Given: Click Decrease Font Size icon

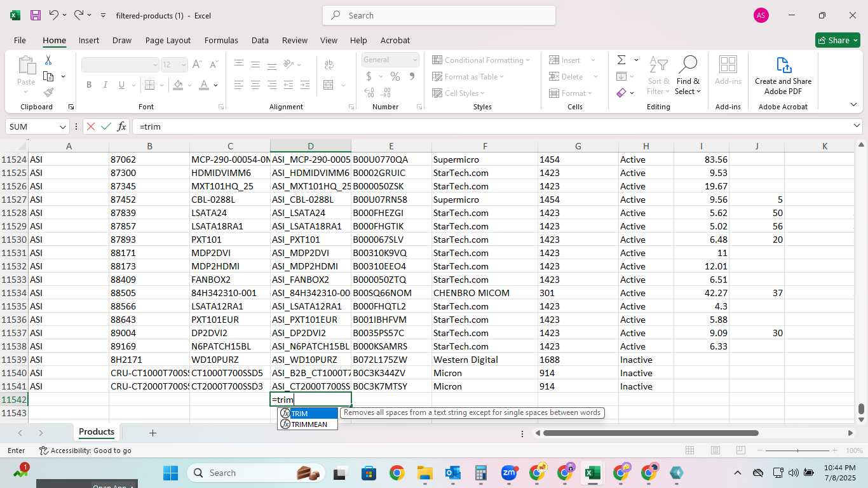Looking at the screenshot, I should click(214, 64).
